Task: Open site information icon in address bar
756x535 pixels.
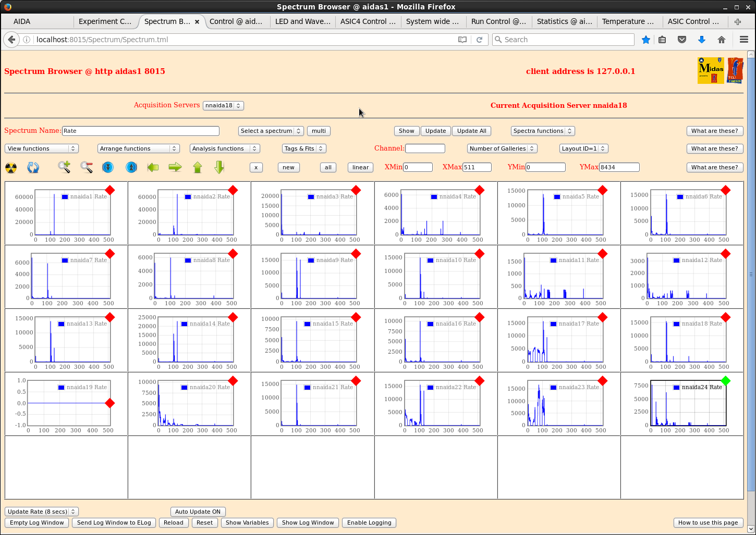Action: click(x=26, y=40)
